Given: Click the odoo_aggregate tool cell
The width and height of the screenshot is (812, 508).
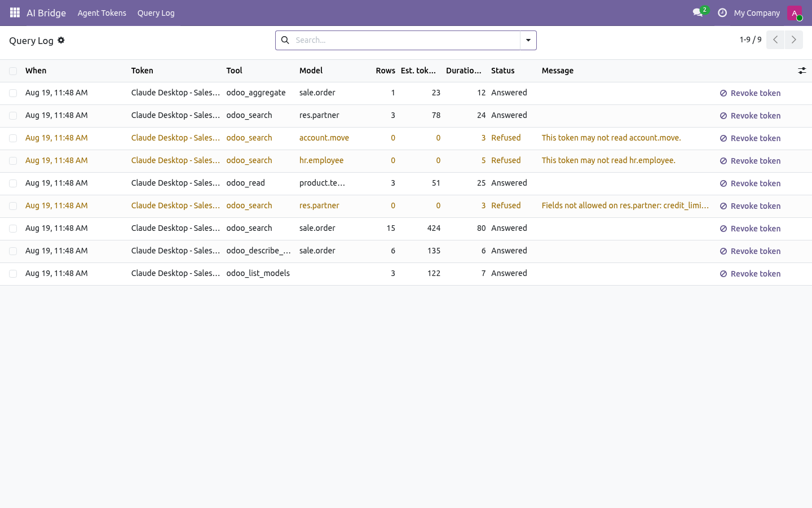Looking at the screenshot, I should point(256,93).
